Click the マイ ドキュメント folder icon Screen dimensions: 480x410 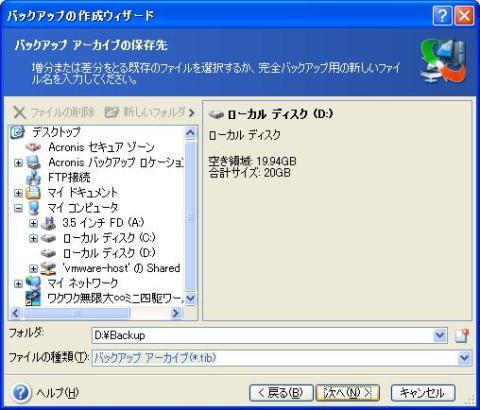click(x=33, y=193)
